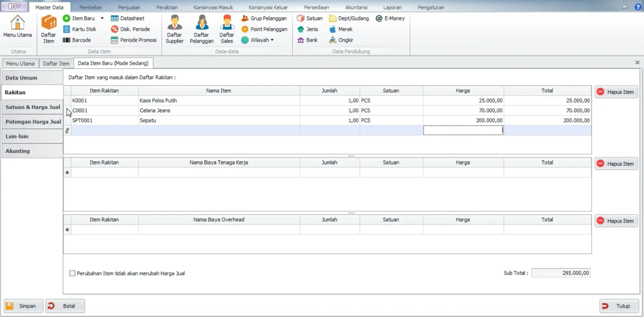Click the empty Harga cell being edited
Viewport: 644px width, 317px height.
463,130
